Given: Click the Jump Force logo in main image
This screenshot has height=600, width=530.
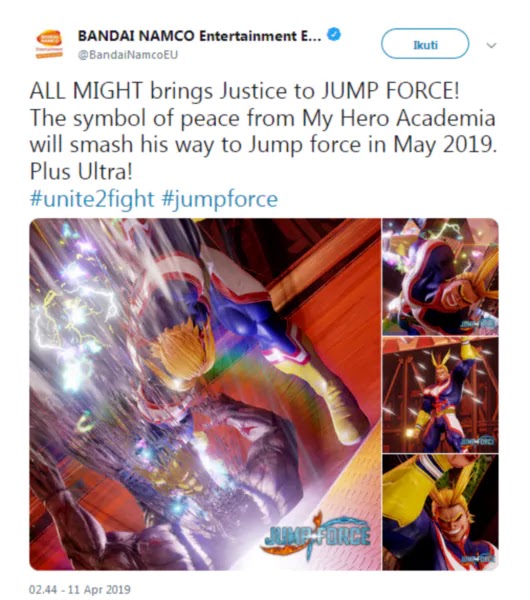Looking at the screenshot, I should 315,536.
